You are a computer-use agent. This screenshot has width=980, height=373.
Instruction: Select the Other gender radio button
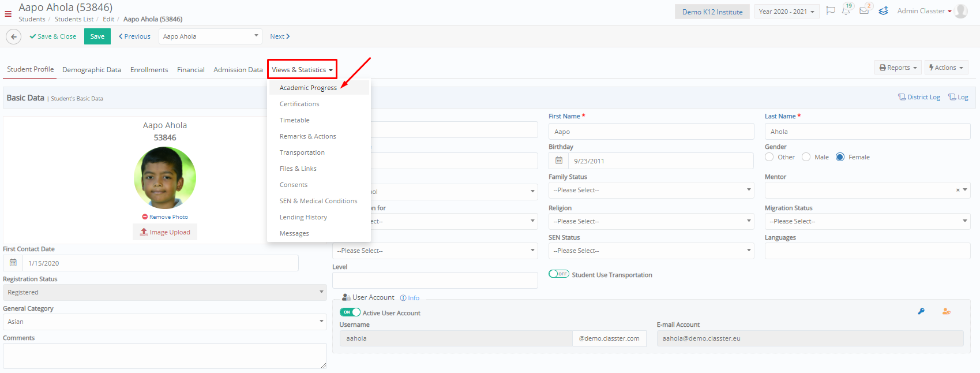click(x=769, y=157)
